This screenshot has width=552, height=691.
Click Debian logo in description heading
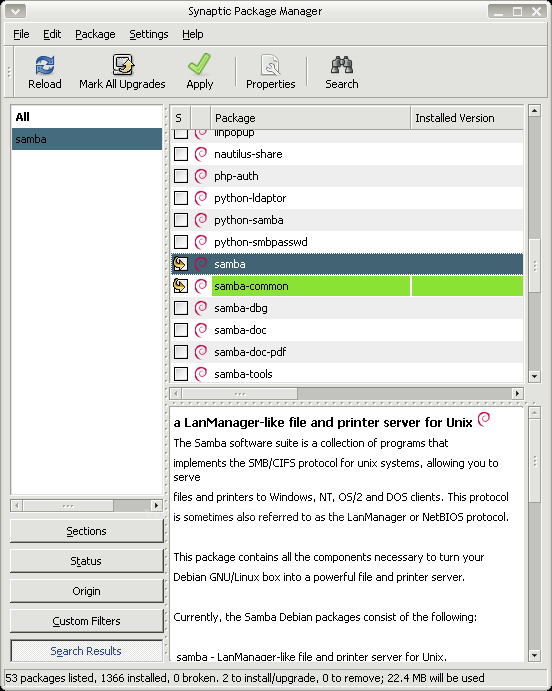tap(484, 419)
